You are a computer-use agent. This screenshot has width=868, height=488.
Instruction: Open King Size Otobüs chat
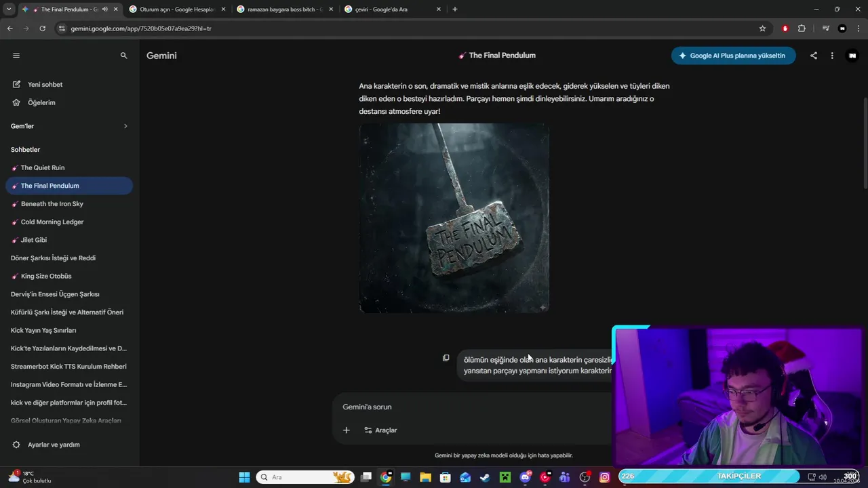[x=69, y=276]
